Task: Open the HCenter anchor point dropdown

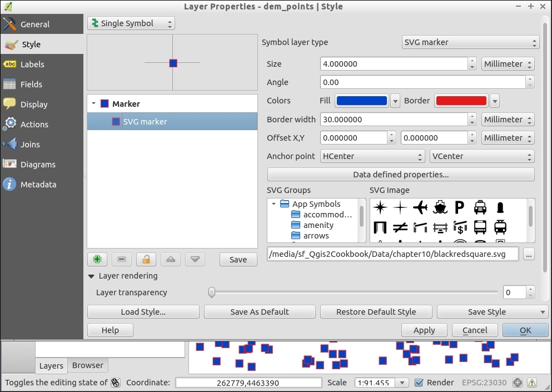Action: tap(372, 156)
